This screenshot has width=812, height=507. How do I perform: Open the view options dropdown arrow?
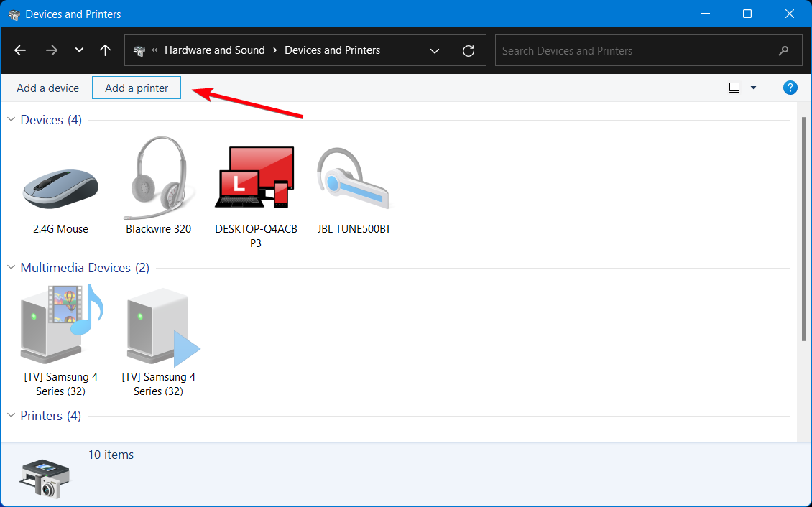coord(754,88)
